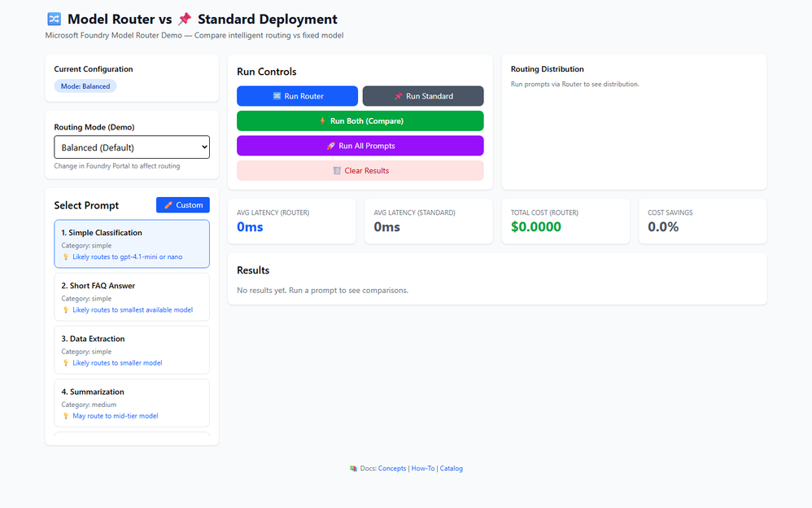The width and height of the screenshot is (812, 508).
Task: Click the Results heading
Action: 253,270
